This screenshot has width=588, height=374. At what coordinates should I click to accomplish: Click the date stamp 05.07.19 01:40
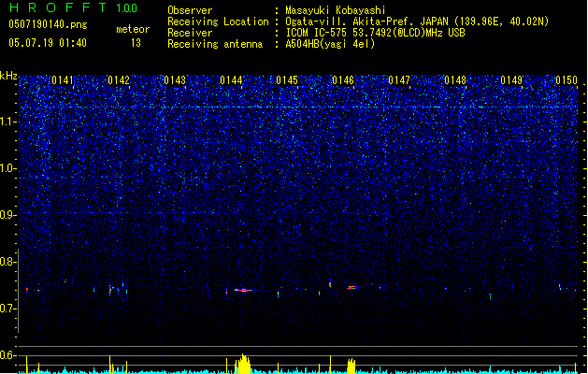pyautogui.click(x=48, y=43)
